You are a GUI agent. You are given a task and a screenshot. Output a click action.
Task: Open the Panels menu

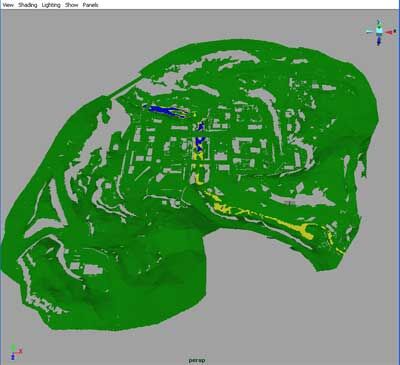coord(90,5)
